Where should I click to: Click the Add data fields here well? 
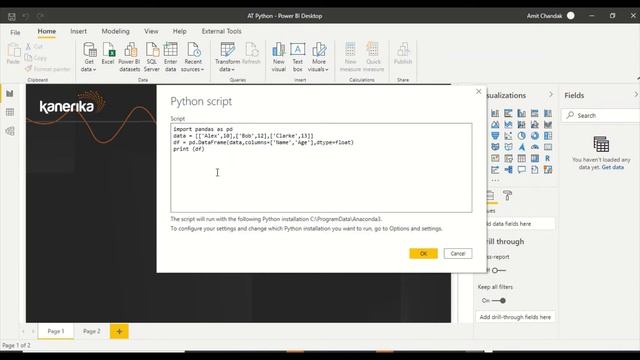click(x=520, y=224)
